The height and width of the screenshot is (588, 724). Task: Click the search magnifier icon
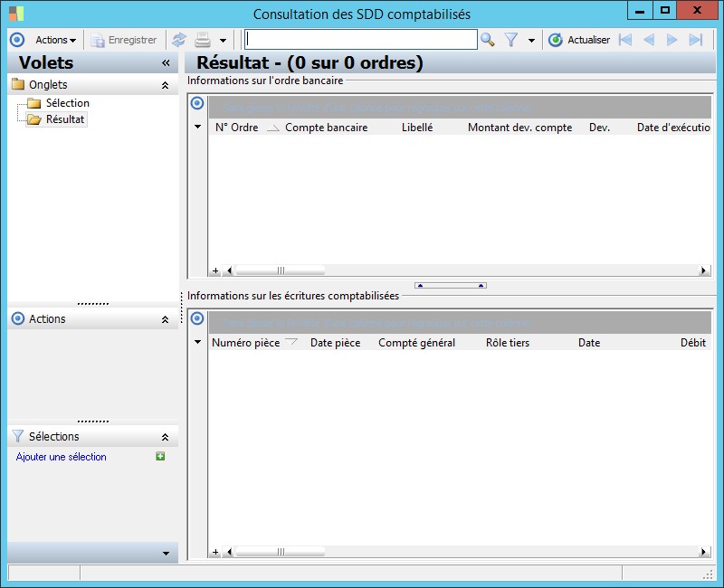click(x=487, y=40)
